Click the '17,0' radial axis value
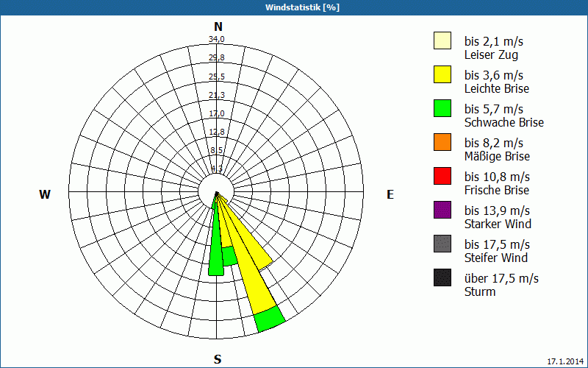 pos(217,113)
